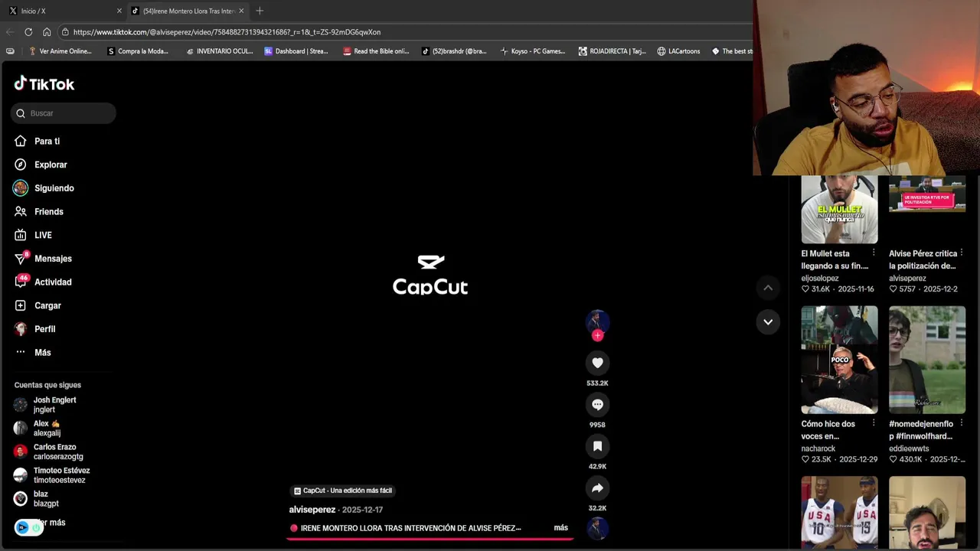Open options for Alvise Pérez critica video

962,253
